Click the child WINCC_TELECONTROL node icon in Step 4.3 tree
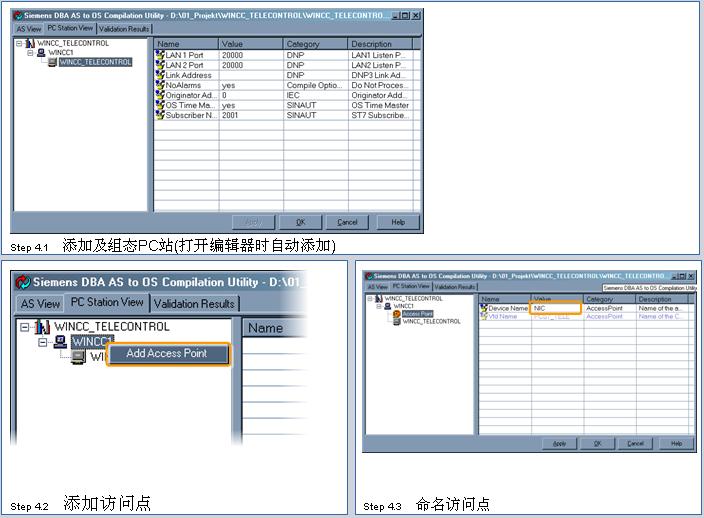Screen dimensions: 704x518 coord(396,321)
